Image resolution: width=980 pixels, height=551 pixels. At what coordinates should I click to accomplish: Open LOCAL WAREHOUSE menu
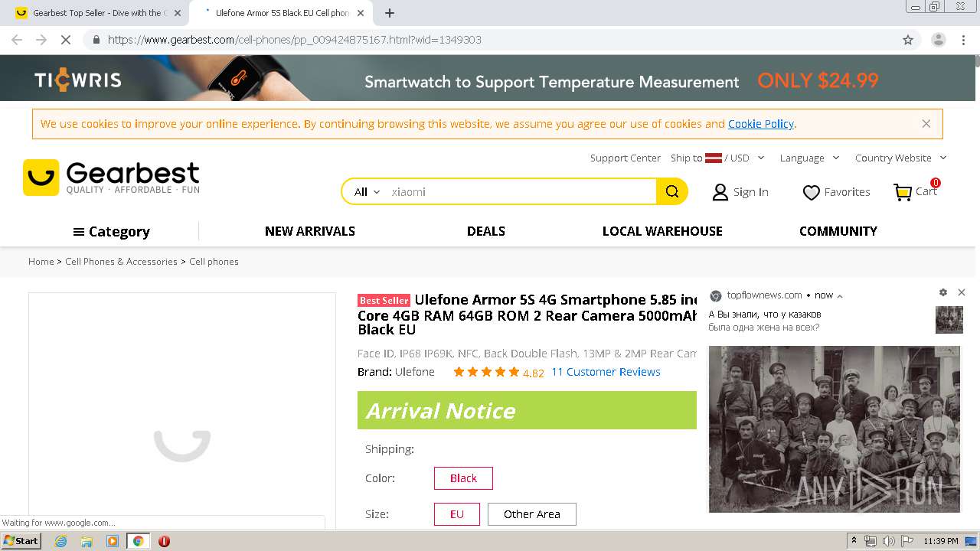662,231
